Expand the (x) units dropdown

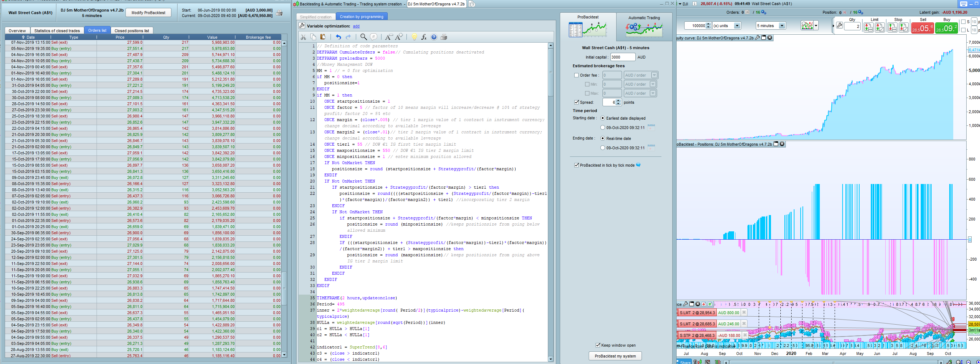pyautogui.click(x=737, y=26)
